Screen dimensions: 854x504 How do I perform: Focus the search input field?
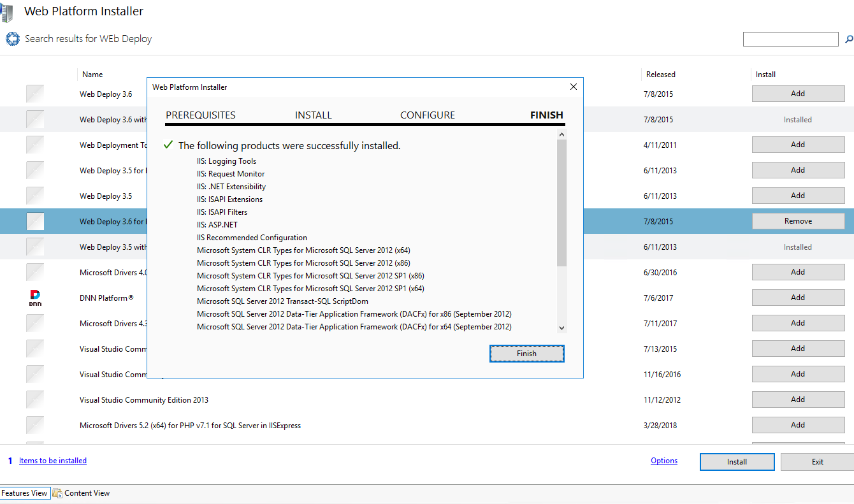click(x=791, y=39)
